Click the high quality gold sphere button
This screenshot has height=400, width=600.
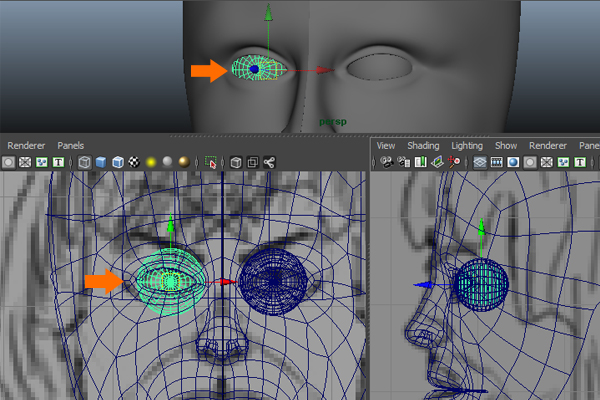coord(185,162)
